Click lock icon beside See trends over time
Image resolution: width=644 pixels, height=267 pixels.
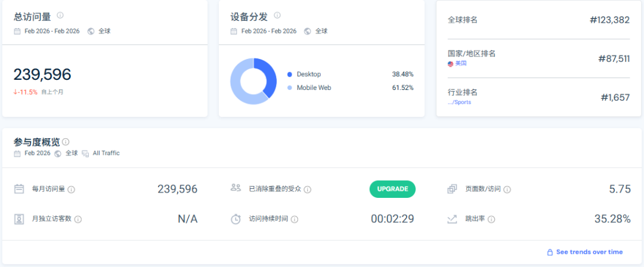click(x=550, y=252)
